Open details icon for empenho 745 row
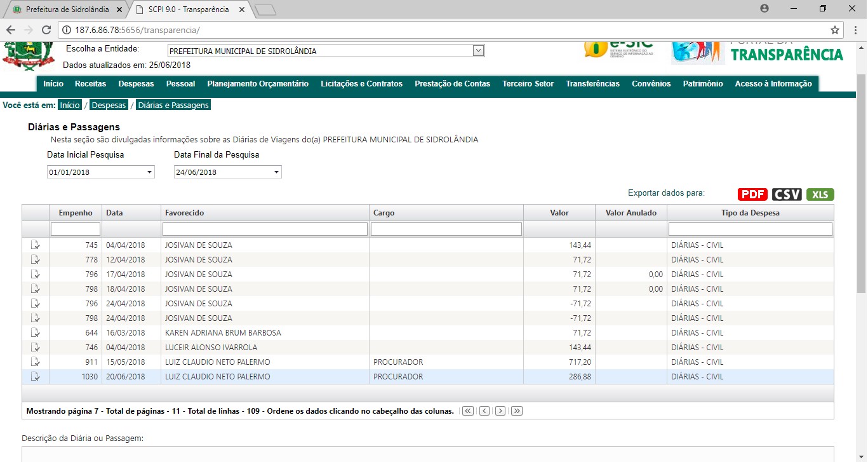The width and height of the screenshot is (868, 462). [x=36, y=245]
